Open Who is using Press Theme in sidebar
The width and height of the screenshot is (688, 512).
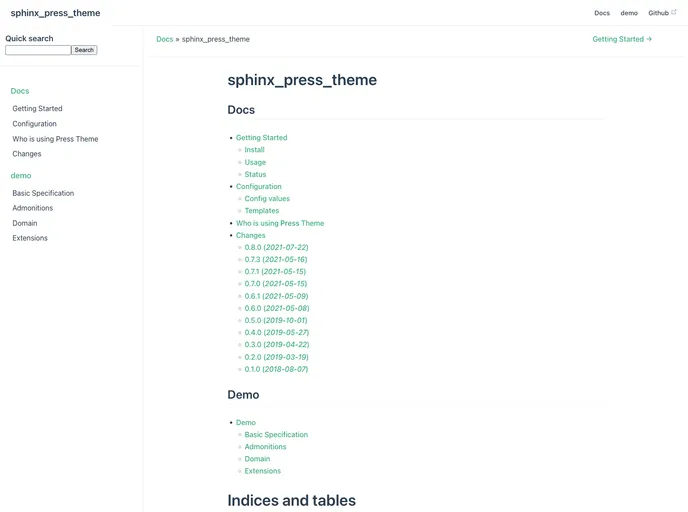(x=55, y=139)
